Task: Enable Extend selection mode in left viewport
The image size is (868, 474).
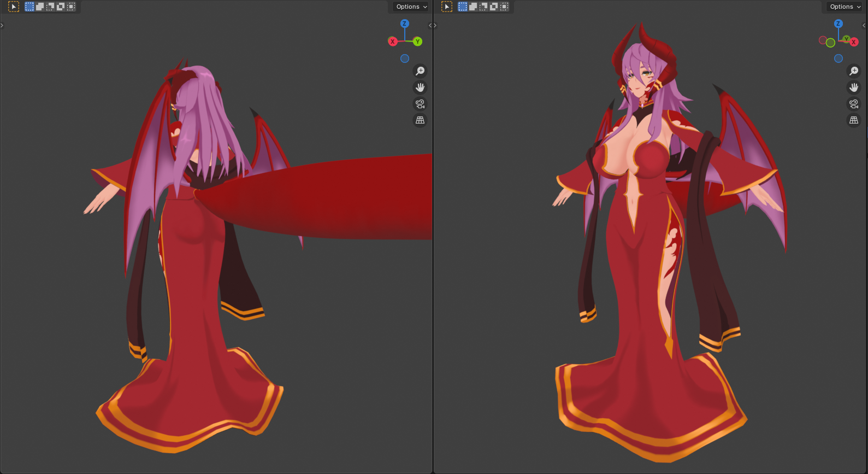Action: click(x=40, y=7)
